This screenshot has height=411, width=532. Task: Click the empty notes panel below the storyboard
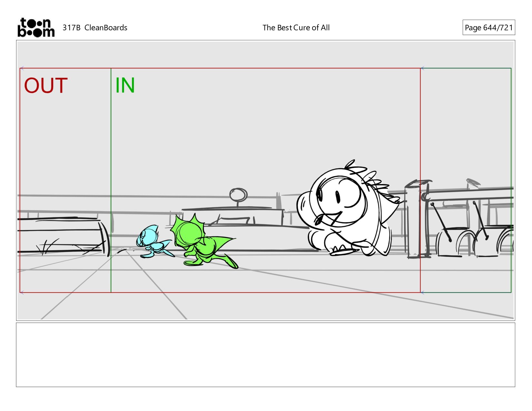pos(265,355)
